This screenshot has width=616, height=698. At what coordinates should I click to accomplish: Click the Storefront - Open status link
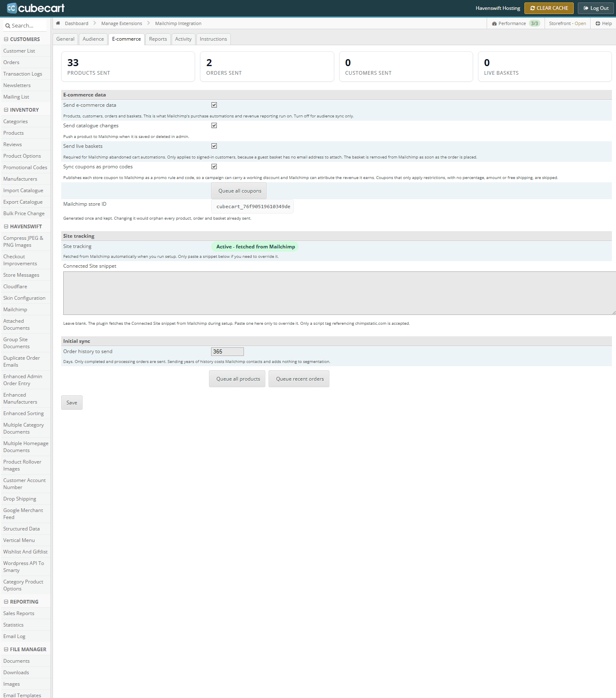pyautogui.click(x=567, y=23)
